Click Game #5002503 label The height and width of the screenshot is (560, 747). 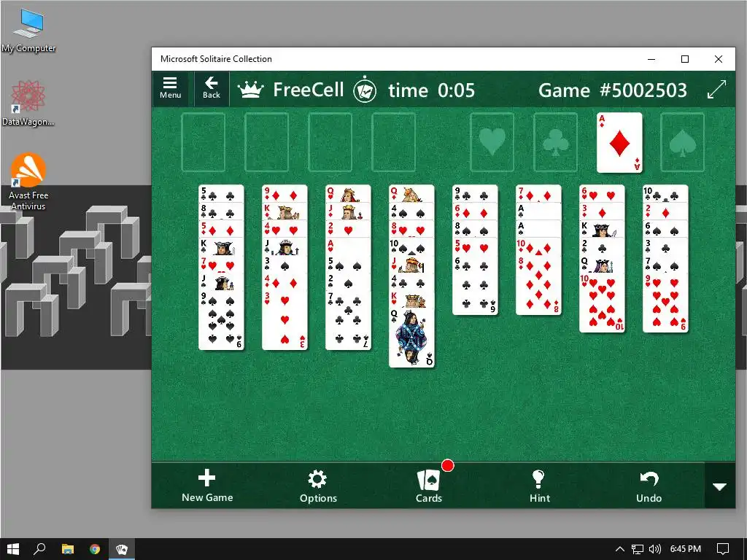[613, 90]
